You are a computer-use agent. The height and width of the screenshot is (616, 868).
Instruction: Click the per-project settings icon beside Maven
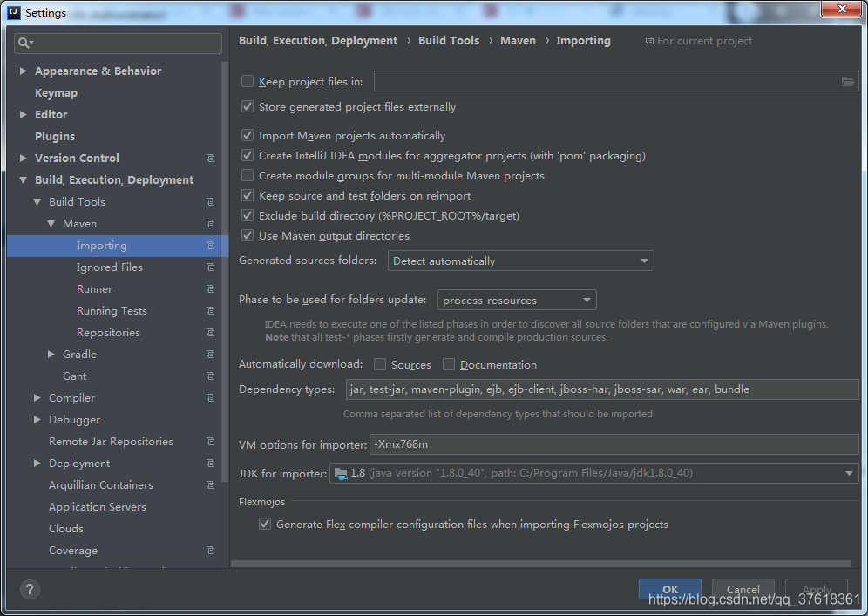210,223
